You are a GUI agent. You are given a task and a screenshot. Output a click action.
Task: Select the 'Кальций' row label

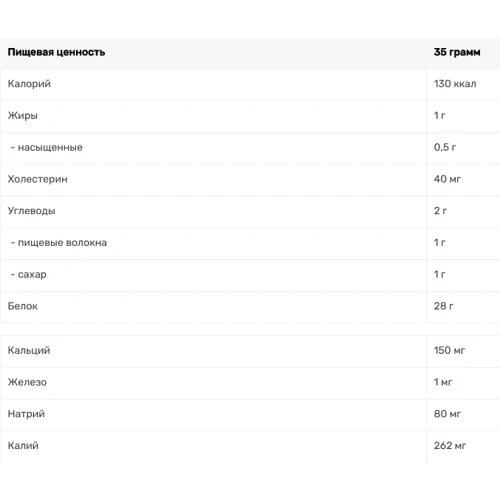(29, 350)
